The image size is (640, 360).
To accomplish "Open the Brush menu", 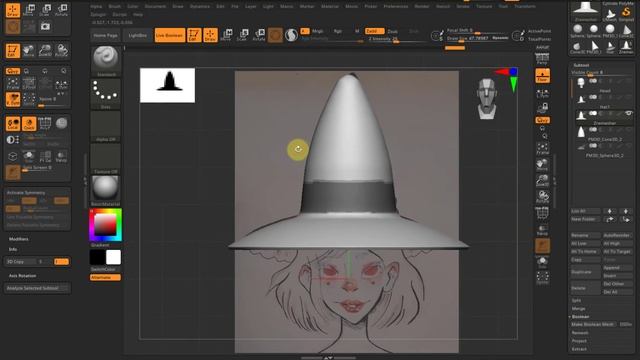I will (x=115, y=7).
